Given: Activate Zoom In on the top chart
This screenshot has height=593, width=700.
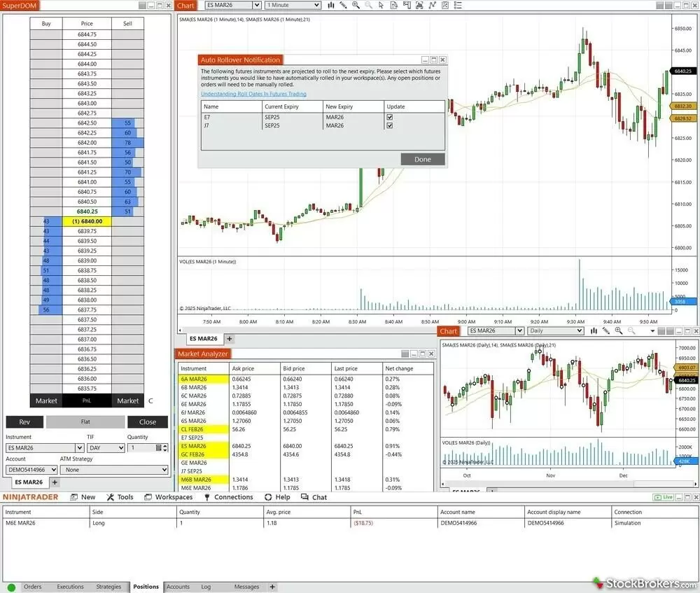Looking at the screenshot, I should (x=356, y=5).
